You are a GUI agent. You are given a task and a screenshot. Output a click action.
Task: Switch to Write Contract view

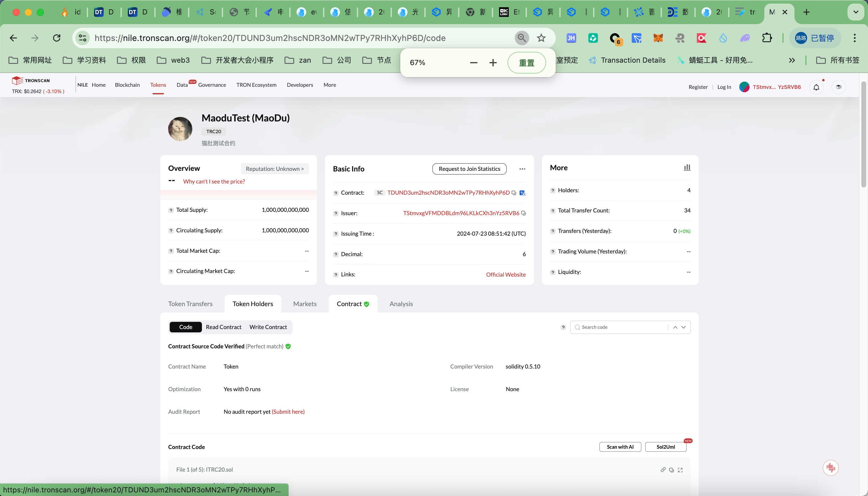tap(268, 327)
